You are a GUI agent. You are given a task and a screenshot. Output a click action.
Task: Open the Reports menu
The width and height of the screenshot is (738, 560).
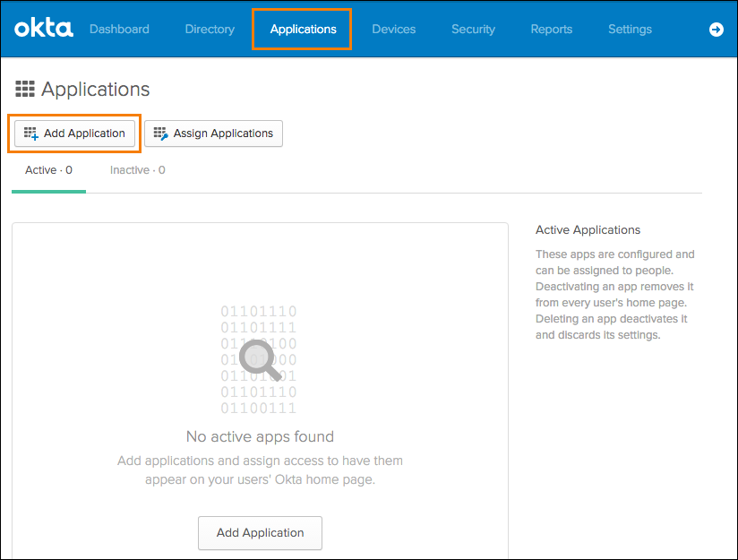pos(551,30)
